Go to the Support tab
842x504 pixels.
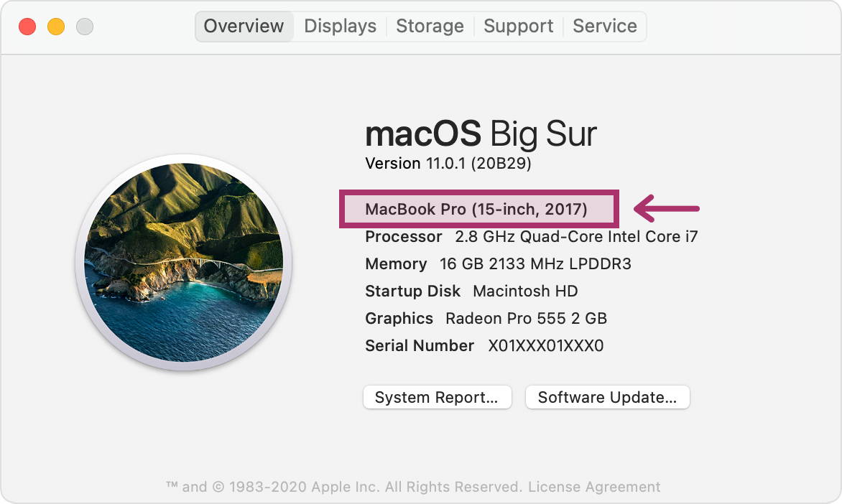pyautogui.click(x=518, y=27)
